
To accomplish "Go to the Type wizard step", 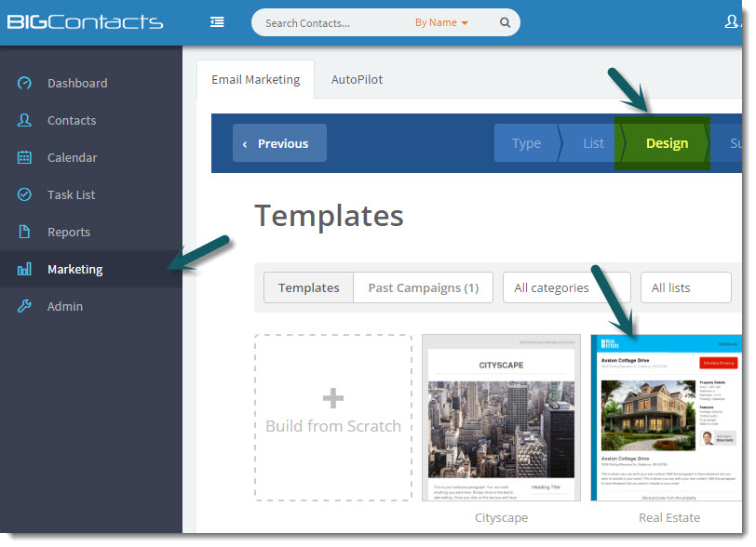I will pyautogui.click(x=527, y=143).
